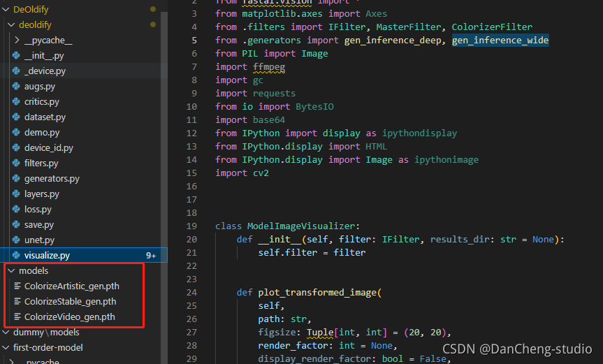This screenshot has height=364, width=603.
Task: Click the Python icon beside demo.py
Action: pyautogui.click(x=16, y=132)
